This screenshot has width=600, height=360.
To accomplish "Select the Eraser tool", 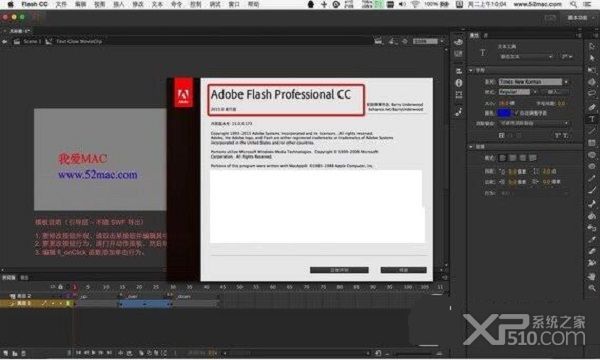I will click(592, 252).
